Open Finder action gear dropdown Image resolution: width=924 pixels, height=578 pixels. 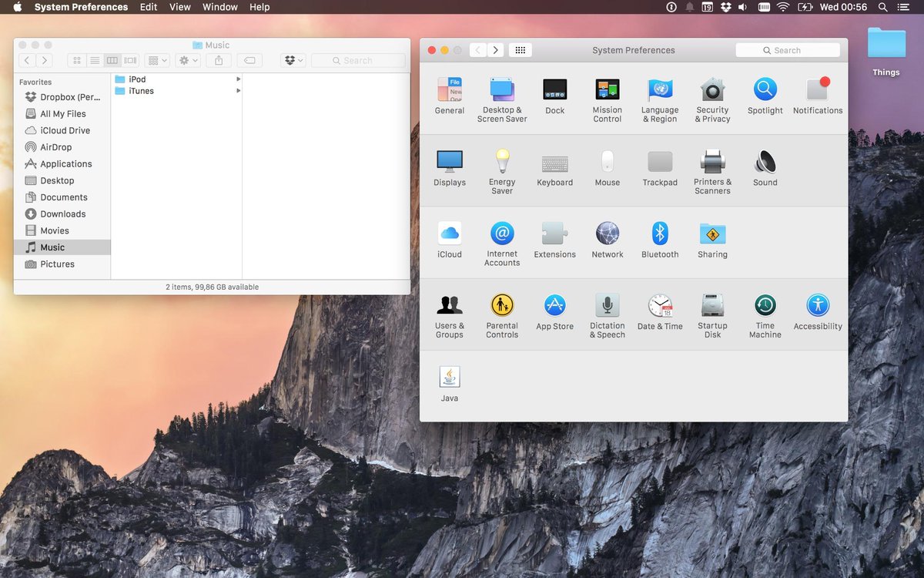click(x=188, y=60)
